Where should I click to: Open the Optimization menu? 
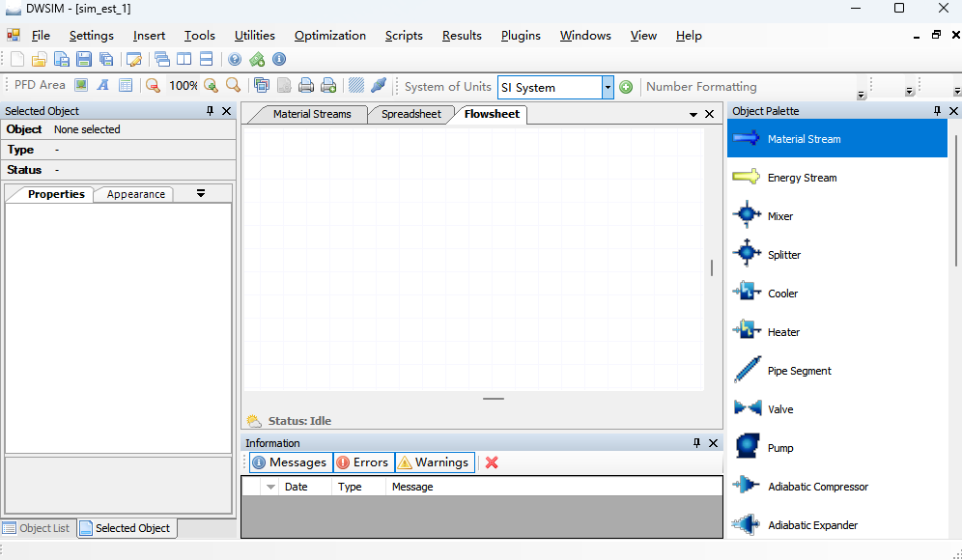pyautogui.click(x=330, y=36)
